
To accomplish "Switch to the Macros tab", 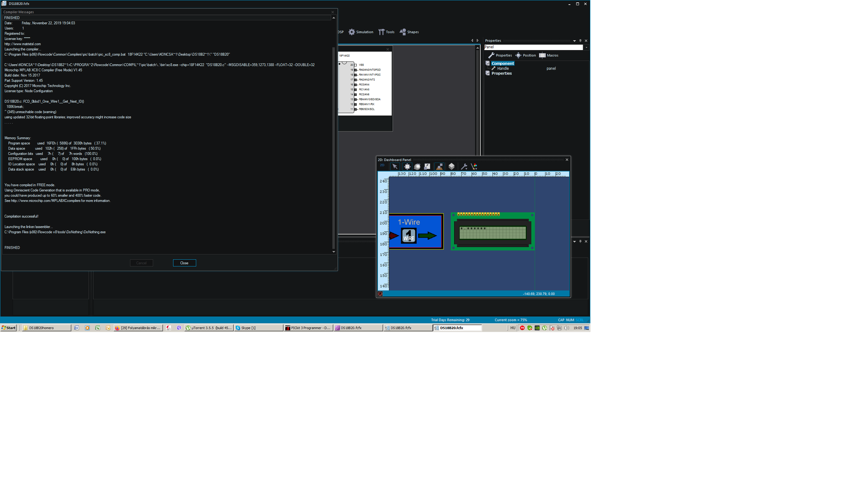I will coord(548,56).
